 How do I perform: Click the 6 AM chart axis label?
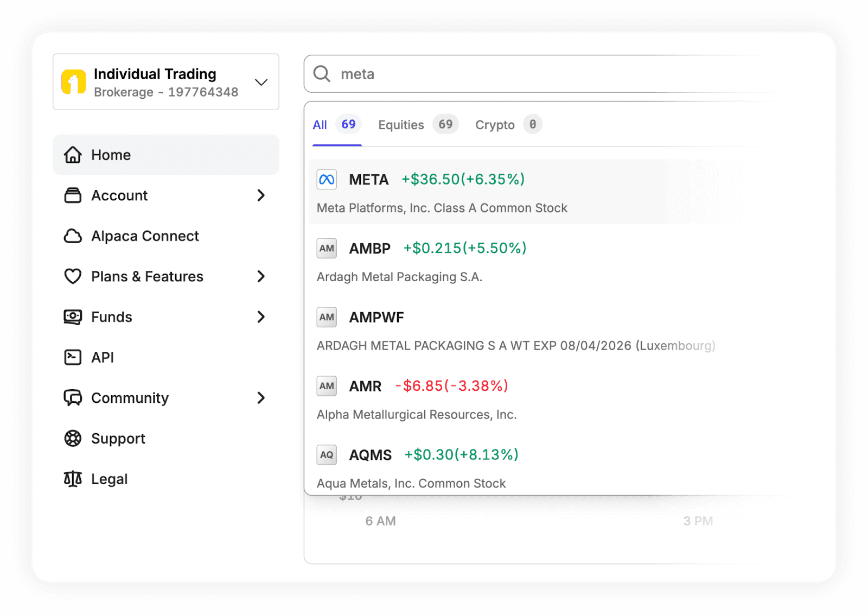tap(381, 521)
